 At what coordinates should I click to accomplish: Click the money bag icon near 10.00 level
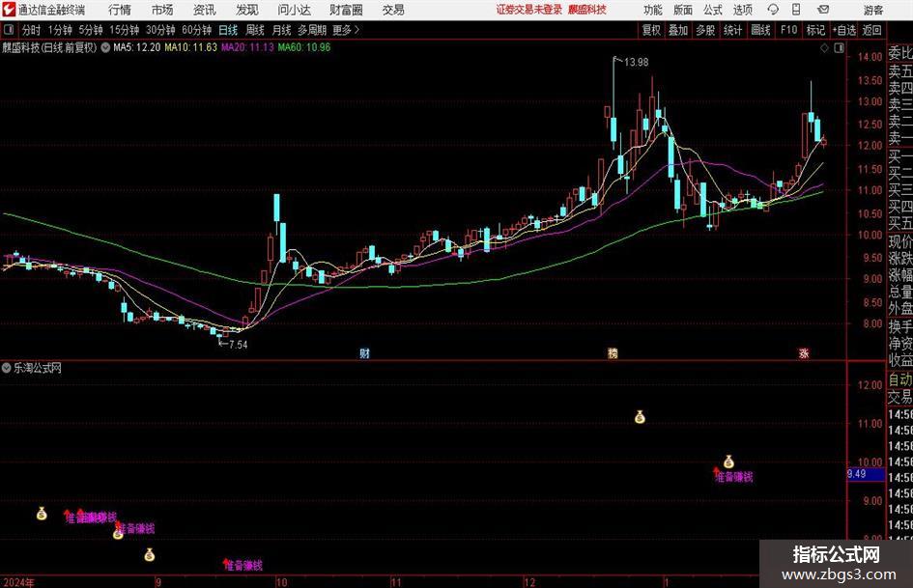tap(728, 462)
